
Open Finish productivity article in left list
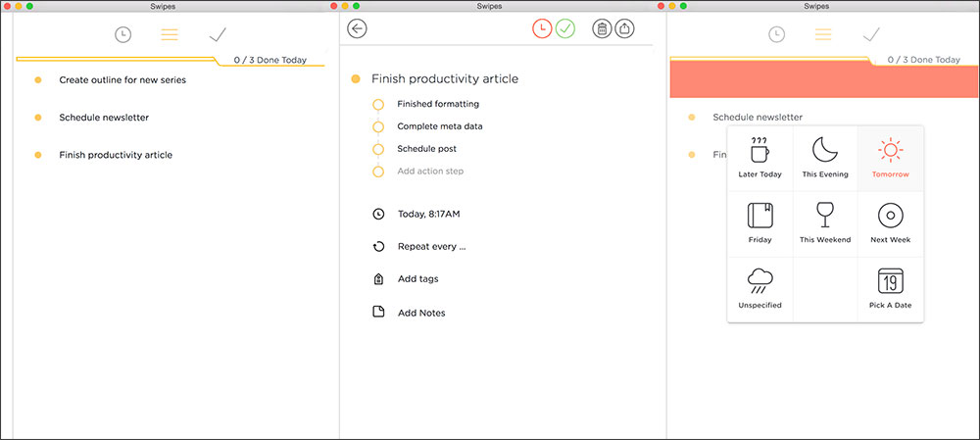(x=116, y=155)
